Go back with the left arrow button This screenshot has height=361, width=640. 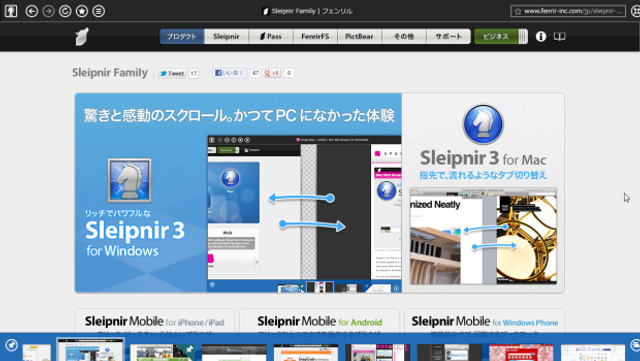click(x=32, y=11)
